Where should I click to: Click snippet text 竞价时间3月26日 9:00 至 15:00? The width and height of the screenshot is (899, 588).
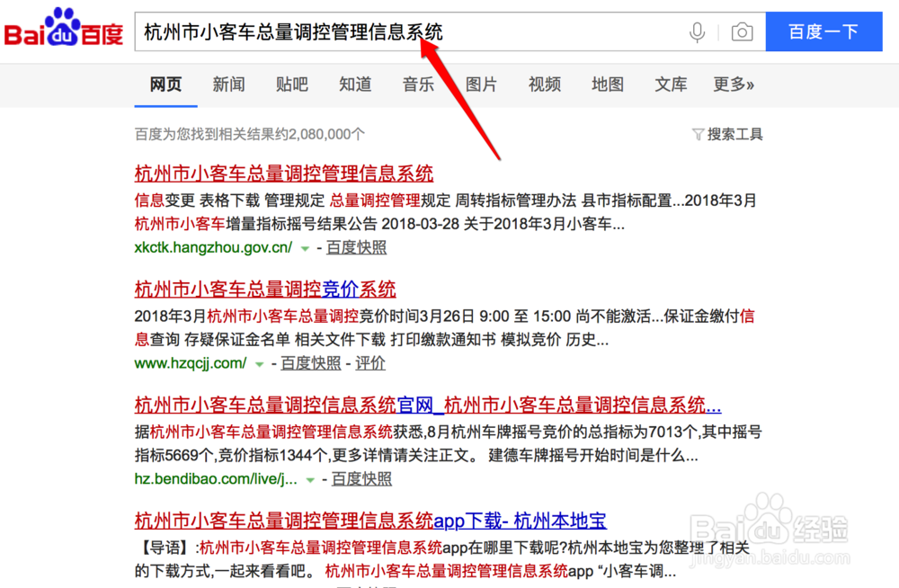tap(465, 316)
